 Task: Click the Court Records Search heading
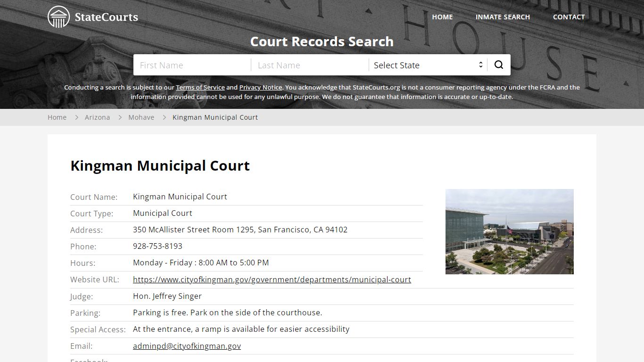coord(322,41)
